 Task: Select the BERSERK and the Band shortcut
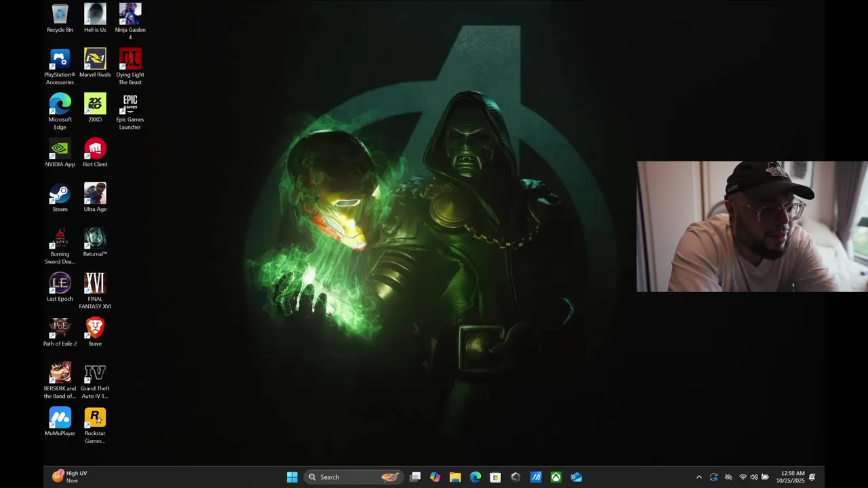(60, 380)
